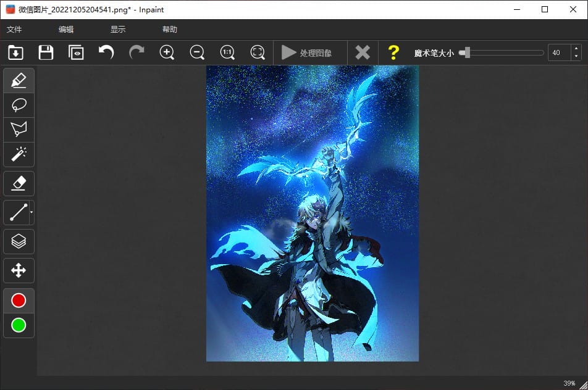Close the Inpaint window
The height and width of the screenshot is (390, 588).
click(x=573, y=9)
